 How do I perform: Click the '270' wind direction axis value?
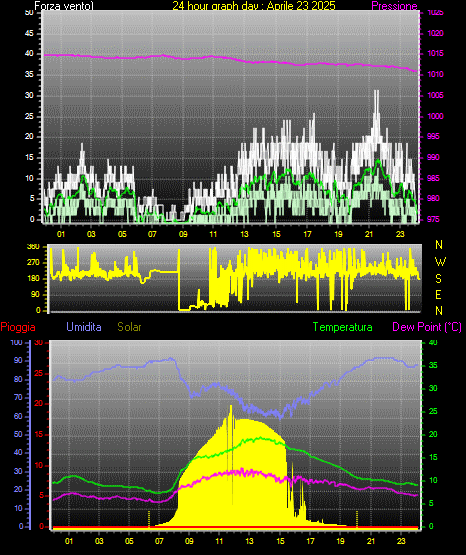point(33,263)
